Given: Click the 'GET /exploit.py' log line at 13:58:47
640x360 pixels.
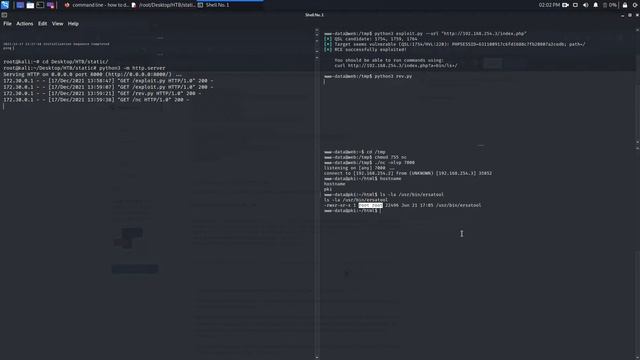Looking at the screenshot, I should (108, 81).
